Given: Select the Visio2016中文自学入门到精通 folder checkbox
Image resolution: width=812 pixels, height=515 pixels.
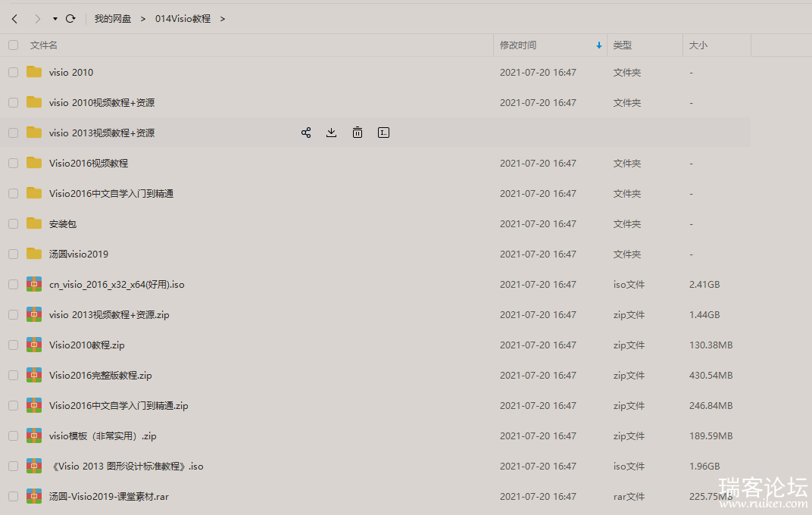Looking at the screenshot, I should pyautogui.click(x=14, y=194).
